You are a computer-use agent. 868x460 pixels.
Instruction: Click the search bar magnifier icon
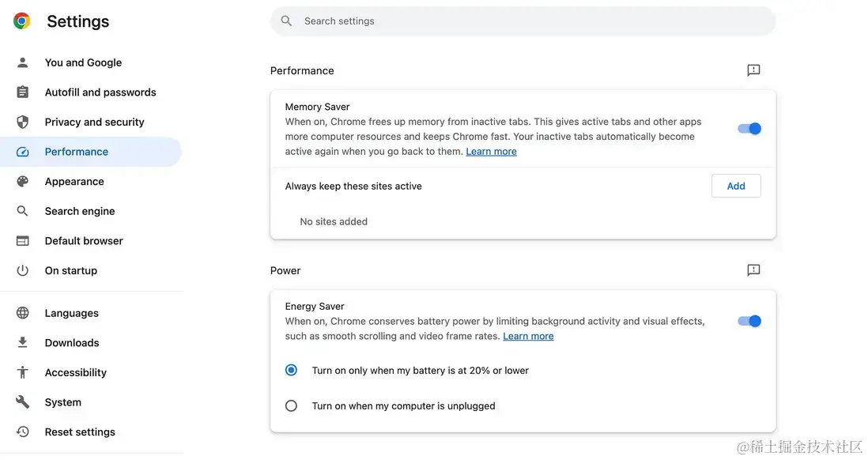[x=286, y=21]
